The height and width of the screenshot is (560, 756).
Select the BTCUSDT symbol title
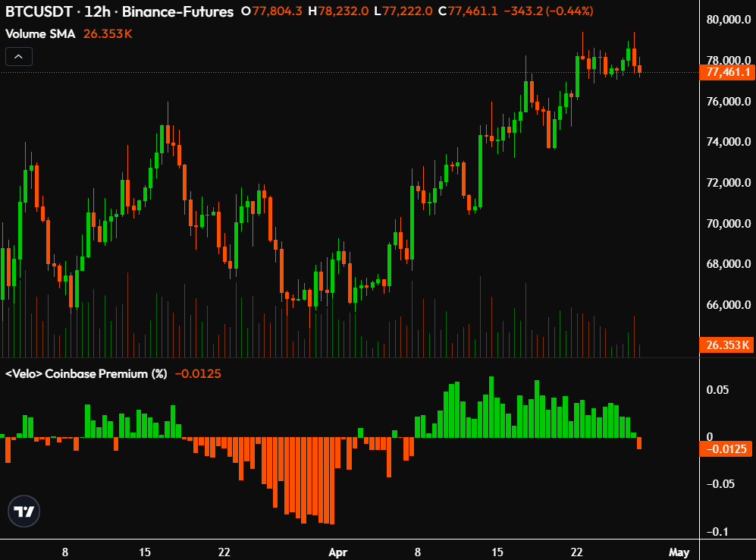39,11
